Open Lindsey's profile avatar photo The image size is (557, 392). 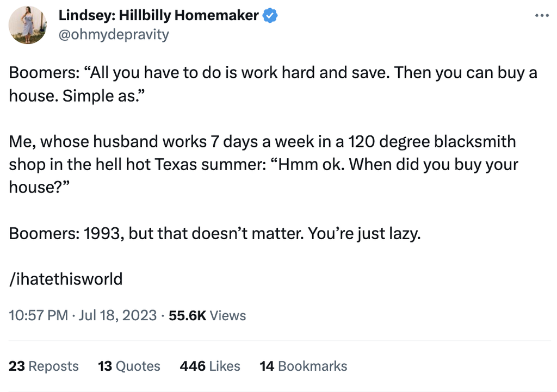[28, 25]
